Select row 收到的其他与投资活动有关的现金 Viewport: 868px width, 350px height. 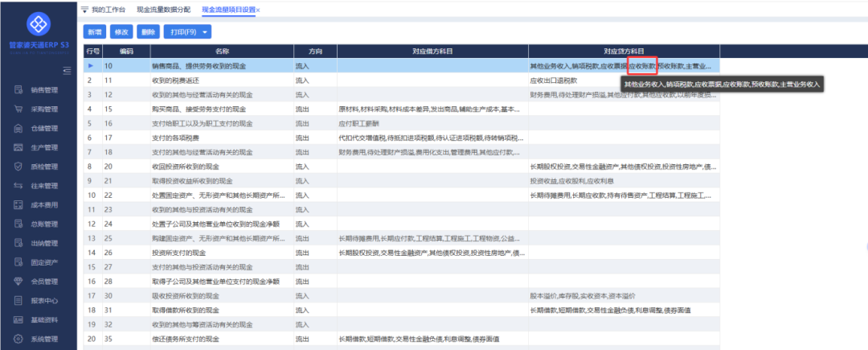402,210
